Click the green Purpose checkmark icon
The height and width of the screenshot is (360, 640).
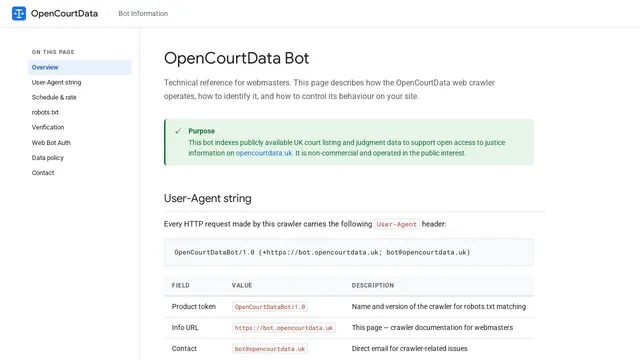point(178,131)
